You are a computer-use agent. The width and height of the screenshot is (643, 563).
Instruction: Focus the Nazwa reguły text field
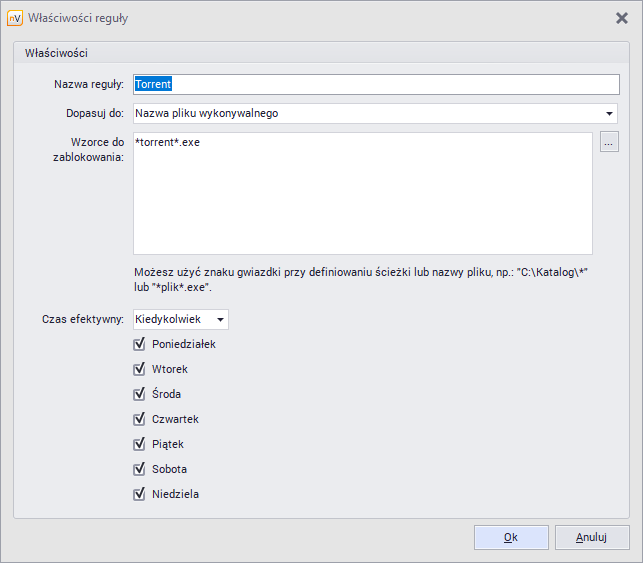(x=375, y=84)
